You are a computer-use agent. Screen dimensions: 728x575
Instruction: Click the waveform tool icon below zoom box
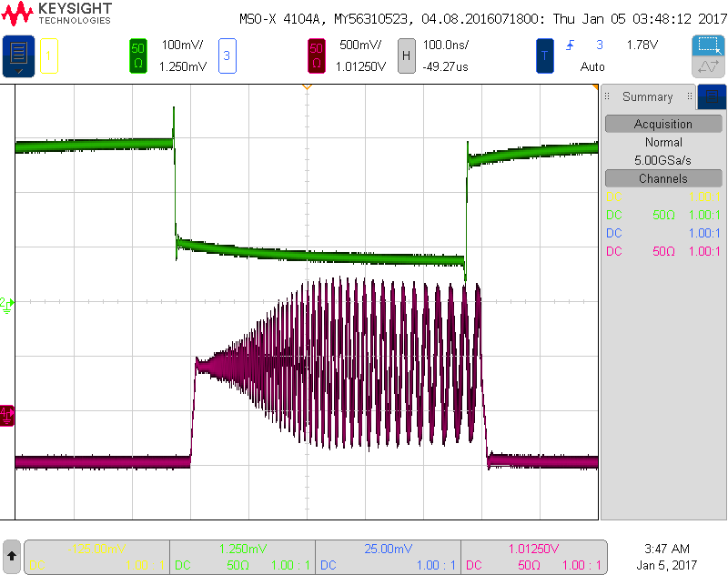tap(709, 66)
